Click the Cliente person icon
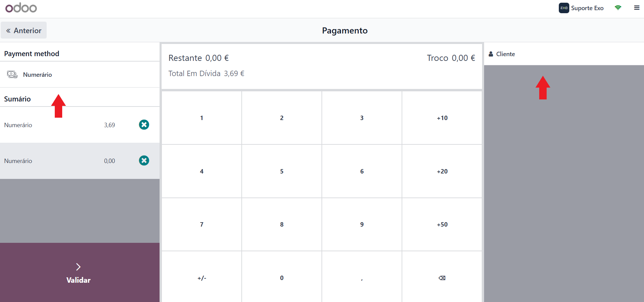The height and width of the screenshot is (302, 644). pos(491,54)
